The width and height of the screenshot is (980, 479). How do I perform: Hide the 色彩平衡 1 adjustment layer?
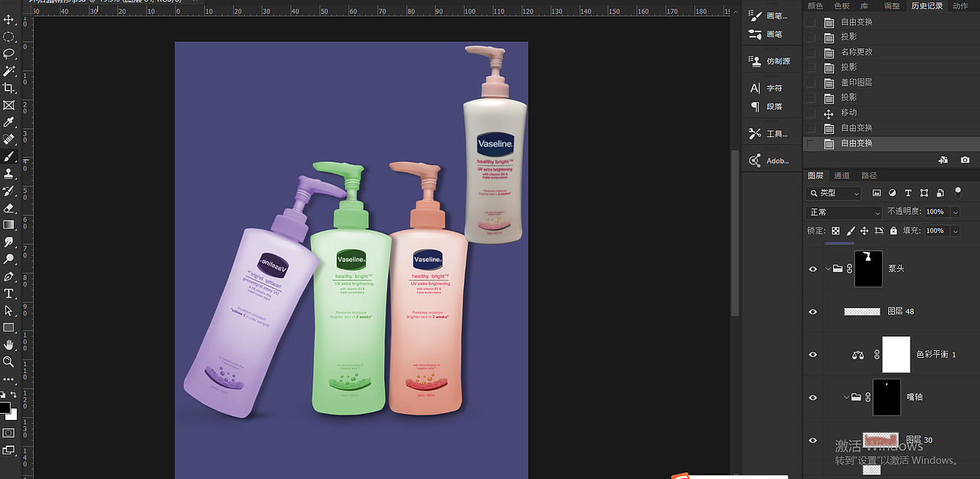click(x=813, y=355)
